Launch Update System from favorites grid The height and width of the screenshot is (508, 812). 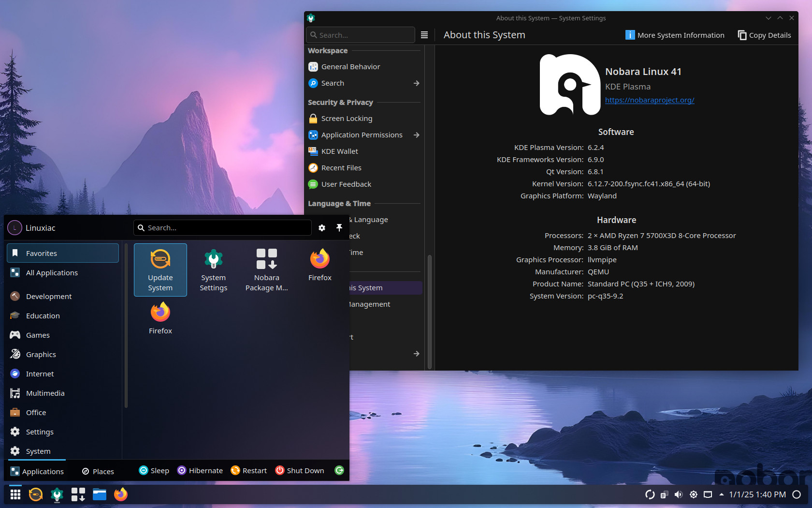pos(160,270)
